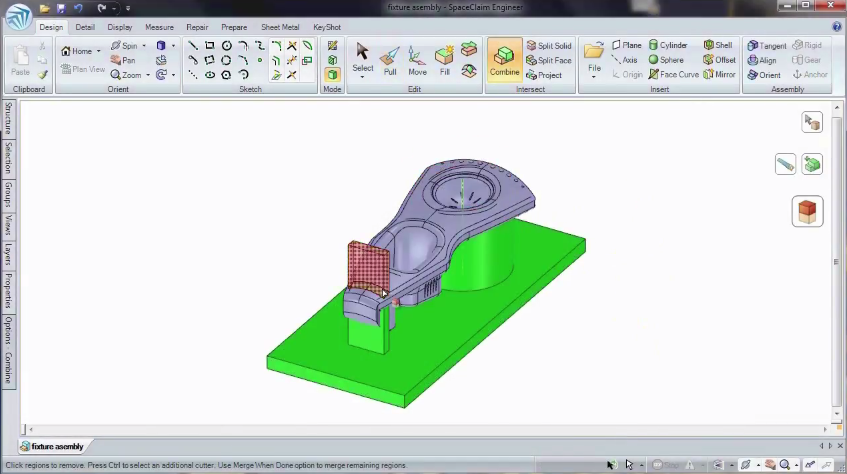Click the Shell tool icon
The image size is (847, 474).
717,46
